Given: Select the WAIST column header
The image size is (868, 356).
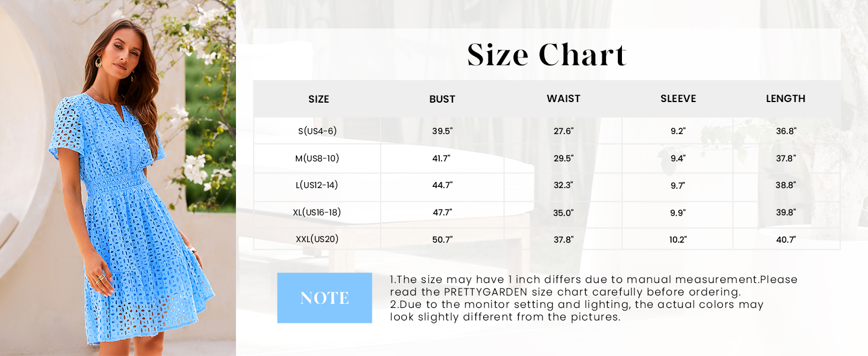Looking at the screenshot, I should (x=563, y=98).
